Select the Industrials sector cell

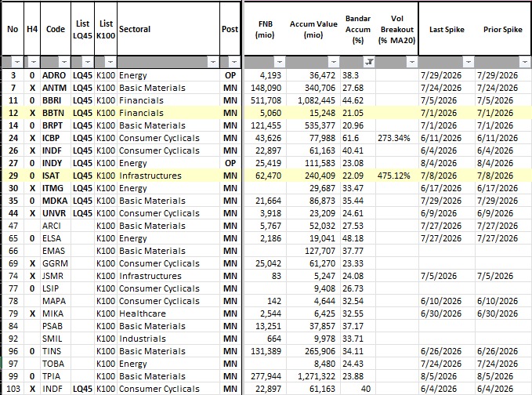(x=168, y=339)
